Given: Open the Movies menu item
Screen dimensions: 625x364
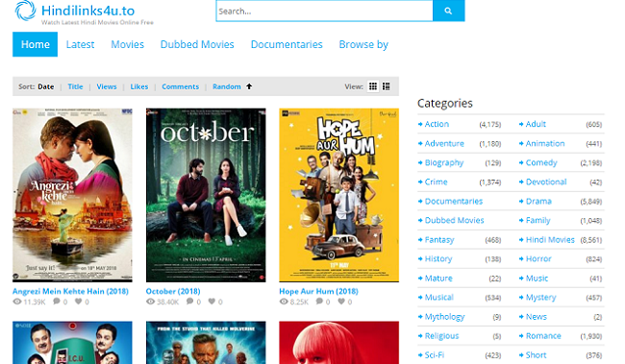Looking at the screenshot, I should (128, 44).
